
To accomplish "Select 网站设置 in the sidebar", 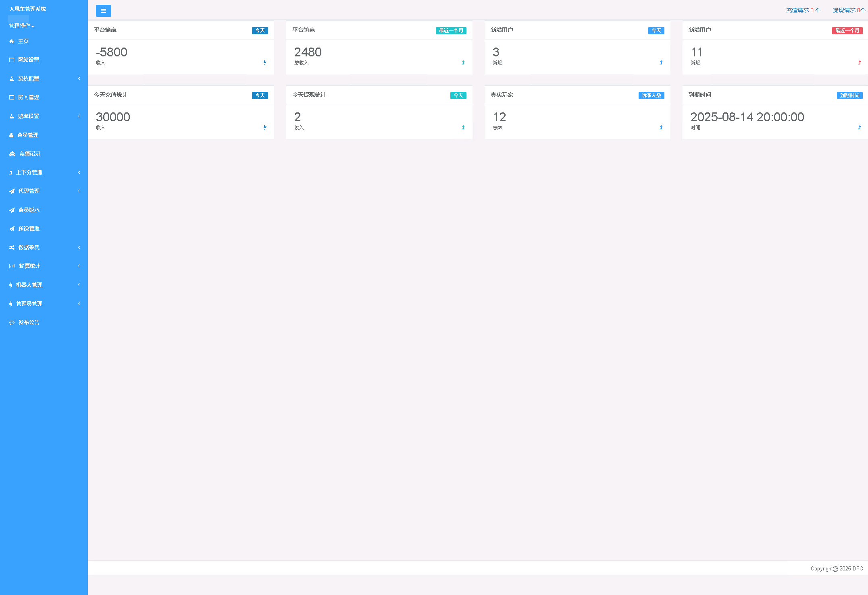I will (x=29, y=60).
